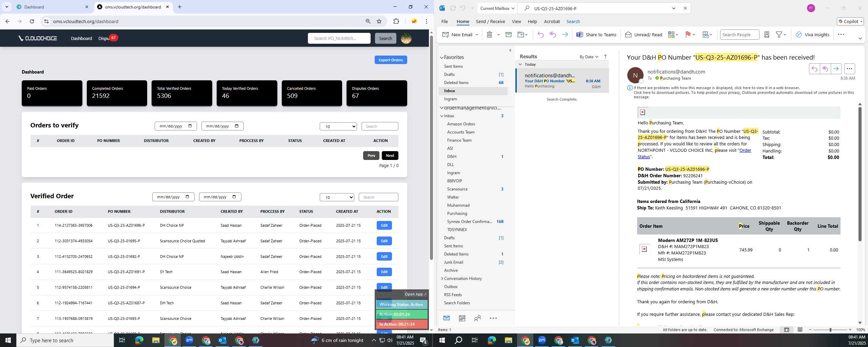Screen dimensions: 868x347
Task: Switch to Send / Receive tab
Action: pos(490,21)
